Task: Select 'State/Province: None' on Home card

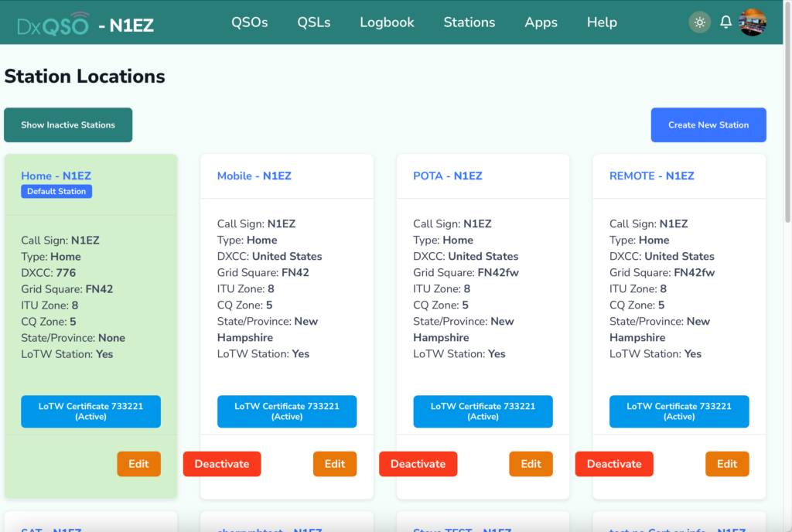Action: [73, 338]
